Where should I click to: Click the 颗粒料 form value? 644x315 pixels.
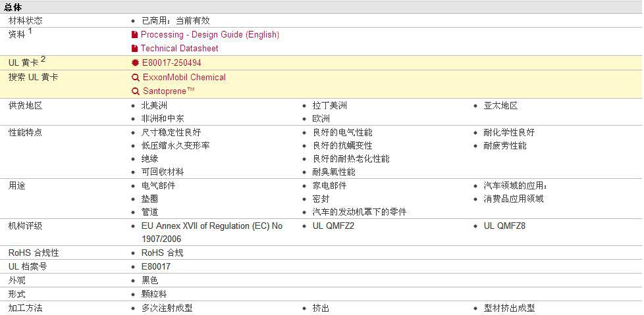pos(155,295)
